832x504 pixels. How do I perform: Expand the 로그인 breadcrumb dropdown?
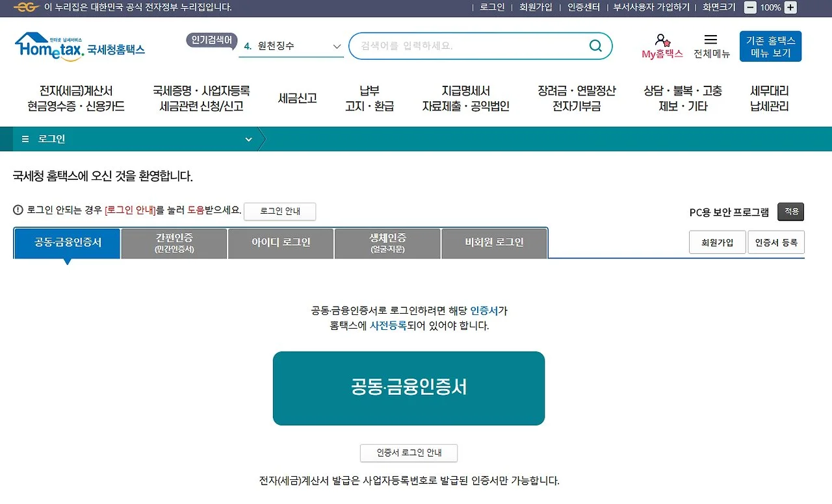[248, 139]
